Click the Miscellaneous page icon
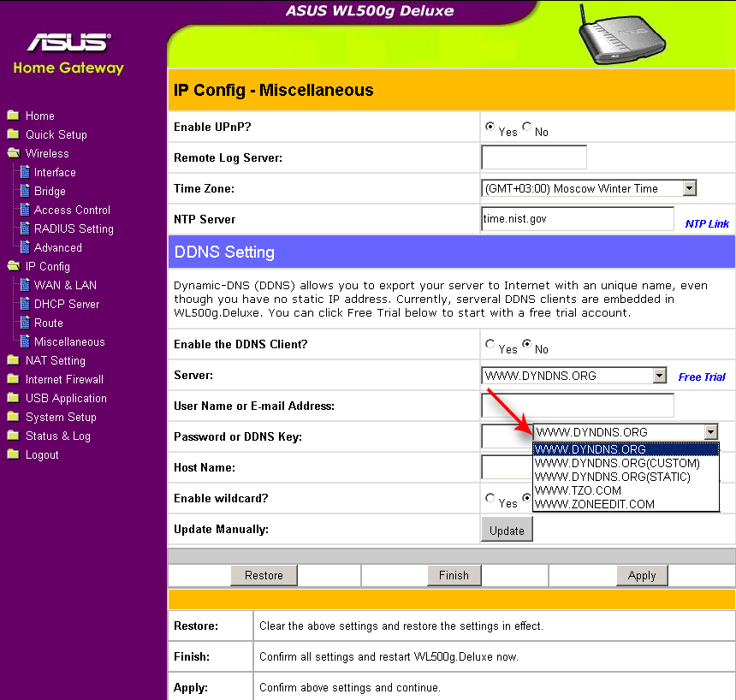This screenshot has width=736, height=700. [x=26, y=341]
